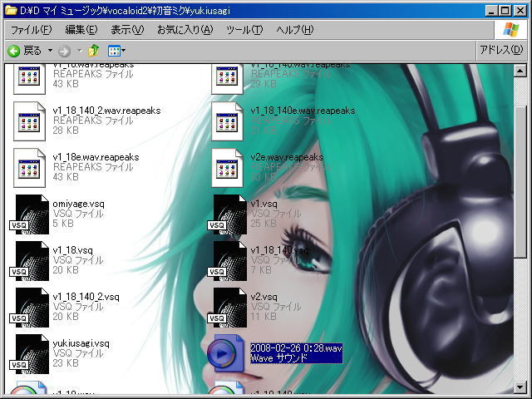Minimize the yukiusagi folder window

pyautogui.click(x=491, y=11)
